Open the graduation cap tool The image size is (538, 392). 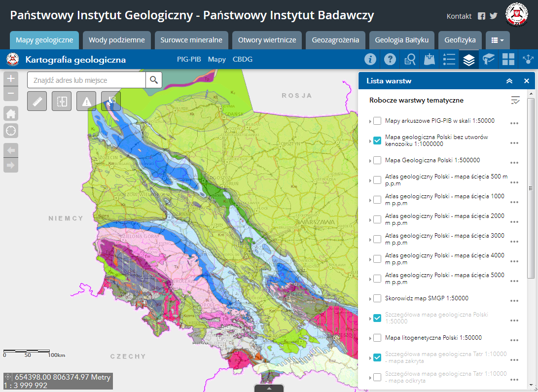tap(489, 59)
